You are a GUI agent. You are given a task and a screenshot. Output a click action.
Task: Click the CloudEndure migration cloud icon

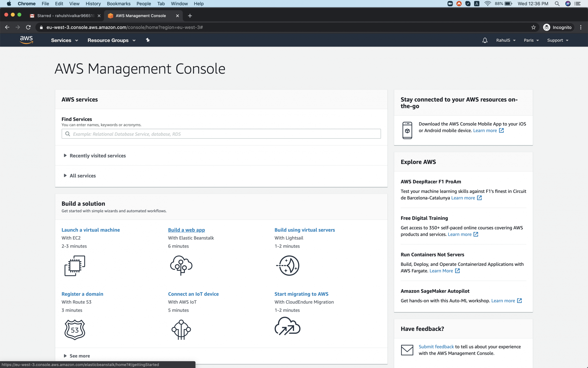(288, 326)
